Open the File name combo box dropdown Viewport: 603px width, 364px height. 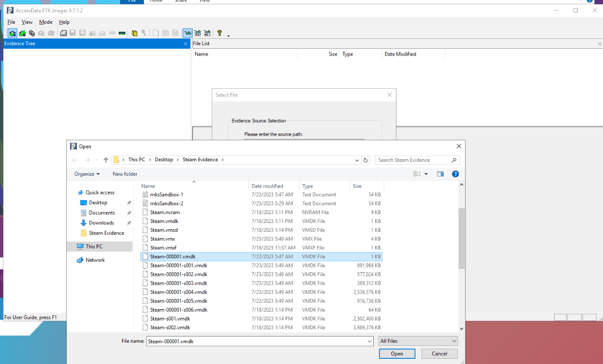[369, 341]
